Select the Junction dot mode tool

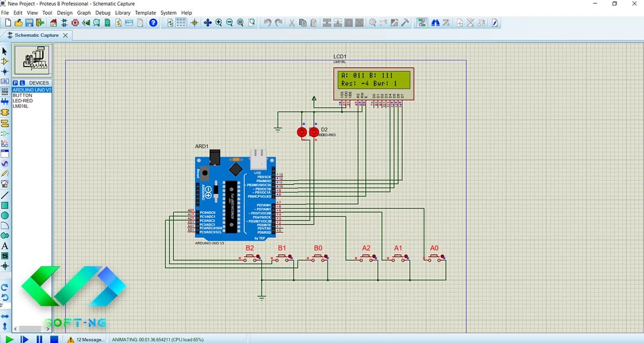pyautogui.click(x=5, y=71)
